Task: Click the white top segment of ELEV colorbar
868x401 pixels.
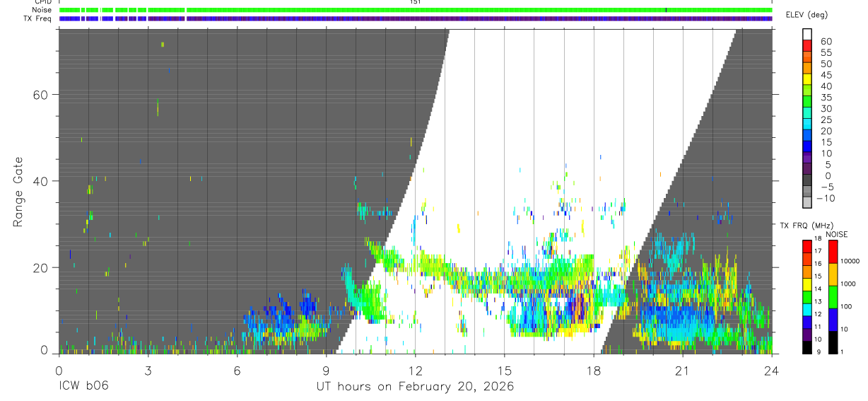Action: point(807,35)
